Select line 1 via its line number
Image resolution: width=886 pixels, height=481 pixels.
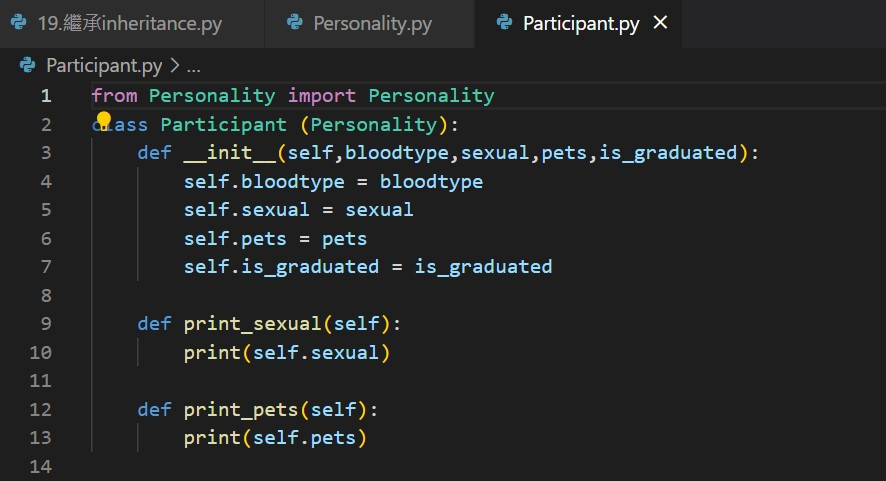[x=45, y=96]
